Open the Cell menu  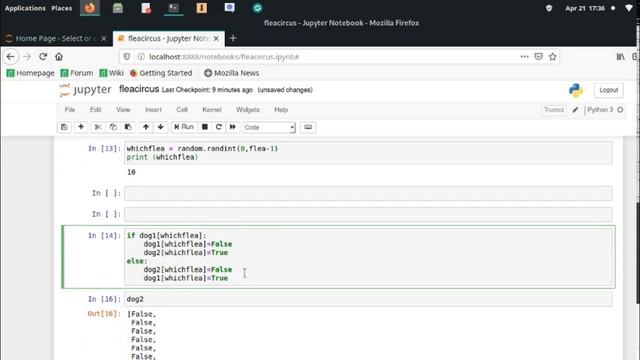(x=182, y=110)
